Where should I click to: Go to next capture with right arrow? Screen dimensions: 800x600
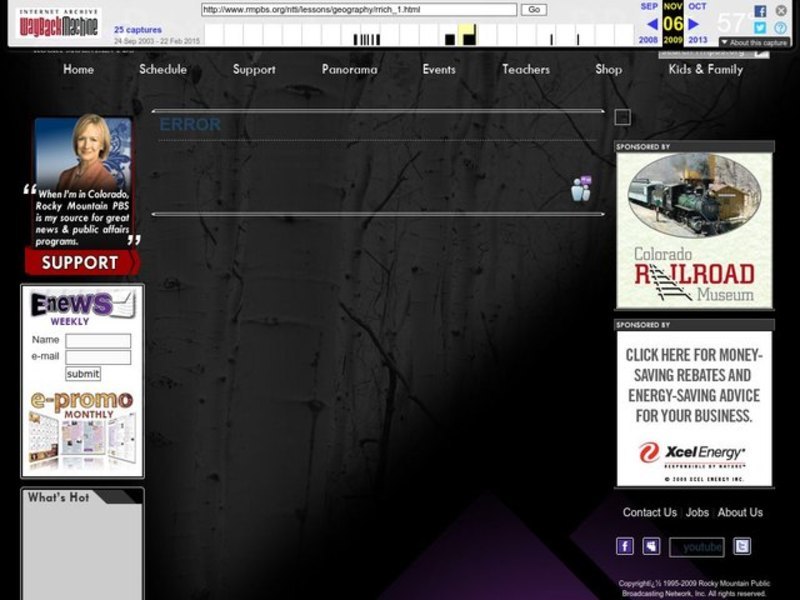pos(694,23)
